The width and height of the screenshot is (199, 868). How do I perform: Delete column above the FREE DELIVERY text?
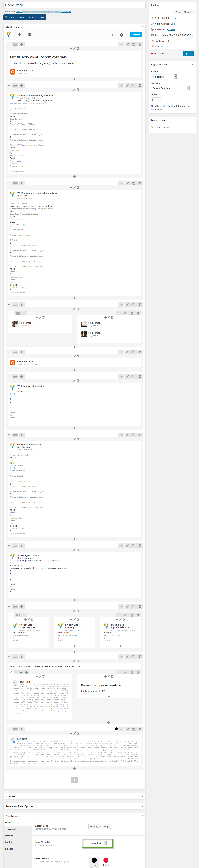tap(78, 49)
